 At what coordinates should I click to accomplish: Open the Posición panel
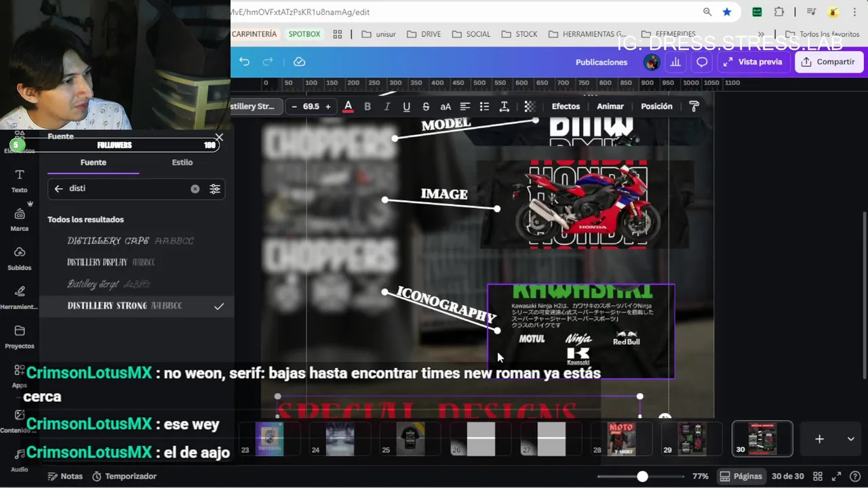(x=656, y=106)
